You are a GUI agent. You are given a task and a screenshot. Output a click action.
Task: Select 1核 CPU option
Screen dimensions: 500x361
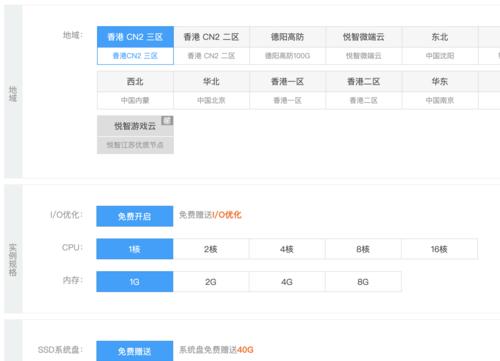coord(135,249)
